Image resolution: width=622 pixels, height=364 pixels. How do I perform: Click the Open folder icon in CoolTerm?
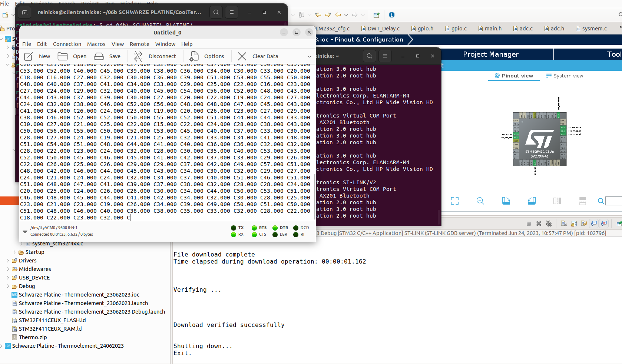(63, 56)
